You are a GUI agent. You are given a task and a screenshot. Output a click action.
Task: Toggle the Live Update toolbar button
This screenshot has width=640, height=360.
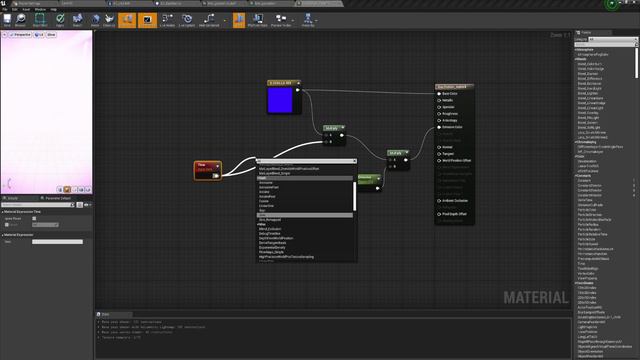click(x=187, y=20)
